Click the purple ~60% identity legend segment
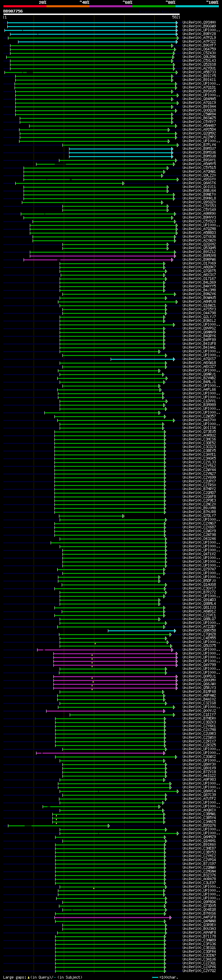 point(111,6)
